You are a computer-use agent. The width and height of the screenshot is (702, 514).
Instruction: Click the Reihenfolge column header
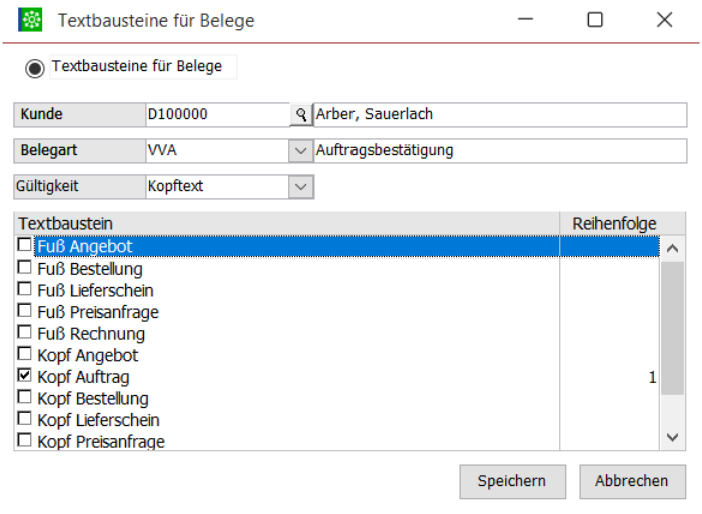(613, 223)
